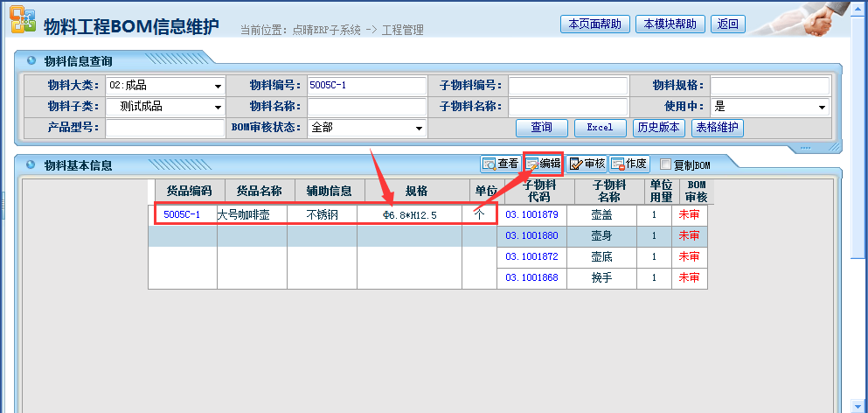
Task: Click the round bullet icon beside 物料信息查询
Action: 31,60
